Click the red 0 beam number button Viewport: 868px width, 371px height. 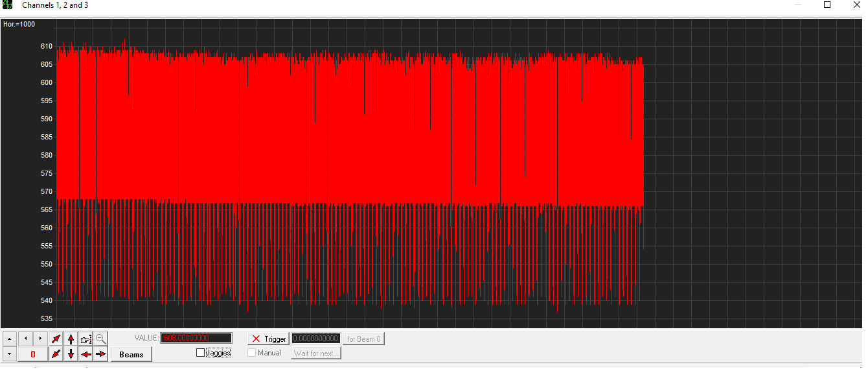click(32, 354)
